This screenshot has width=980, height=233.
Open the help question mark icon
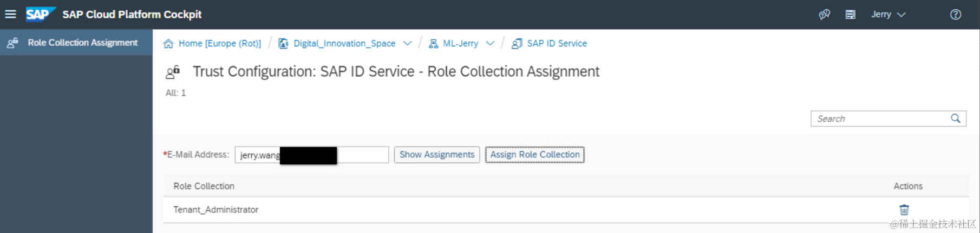[956, 15]
